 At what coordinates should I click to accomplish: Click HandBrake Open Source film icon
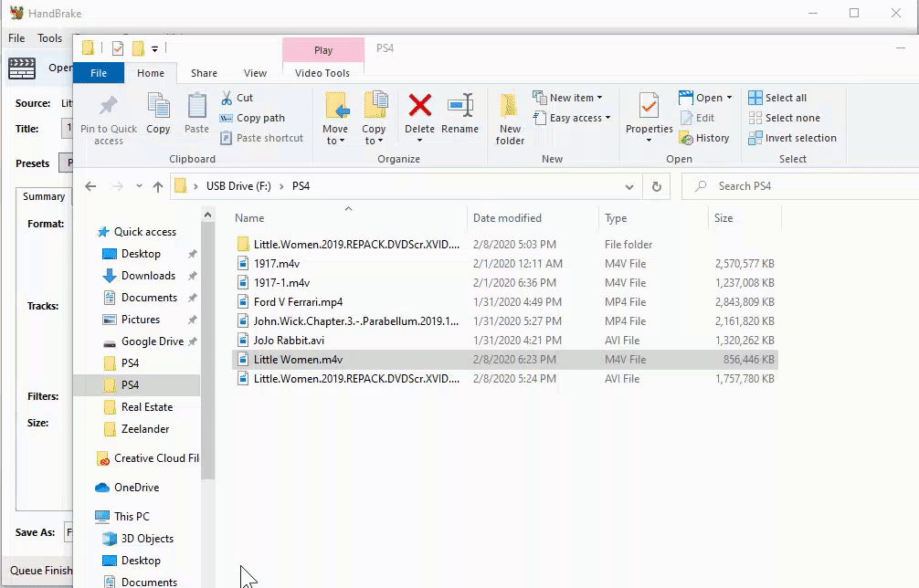(22, 68)
